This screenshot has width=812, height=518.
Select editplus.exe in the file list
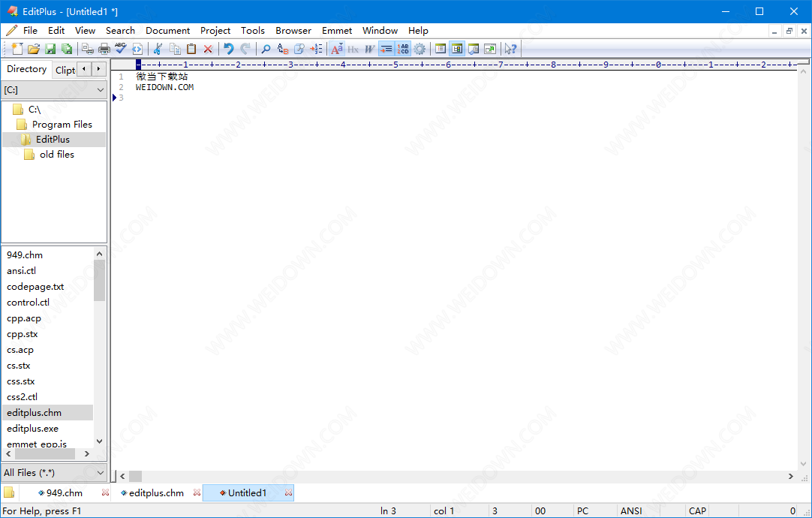pos(32,429)
